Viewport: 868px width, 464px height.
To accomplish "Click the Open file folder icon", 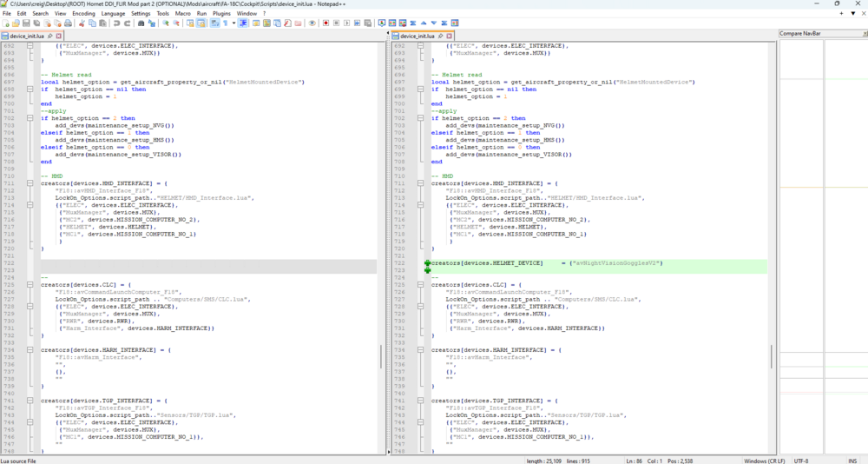I will coord(17,23).
